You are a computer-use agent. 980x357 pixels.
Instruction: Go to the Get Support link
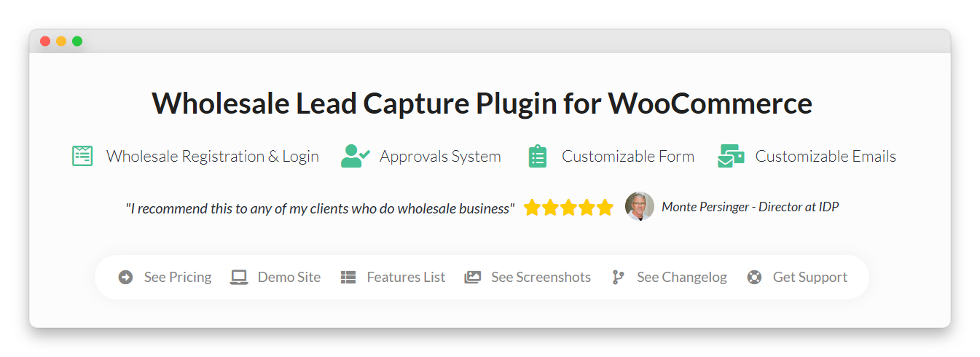pyautogui.click(x=810, y=277)
